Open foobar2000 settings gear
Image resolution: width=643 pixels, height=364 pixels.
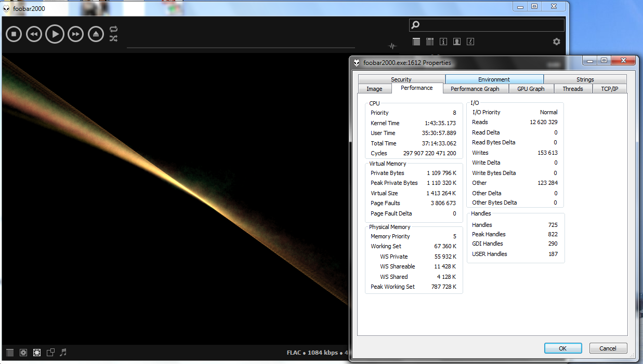point(556,42)
